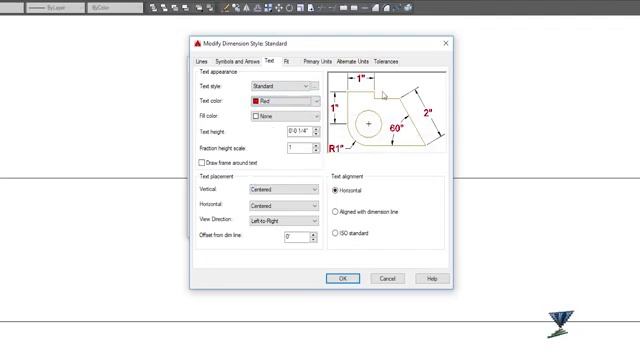Image resolution: width=640 pixels, height=360 pixels.
Task: Select the Stretch tool
Action: tap(311, 8)
